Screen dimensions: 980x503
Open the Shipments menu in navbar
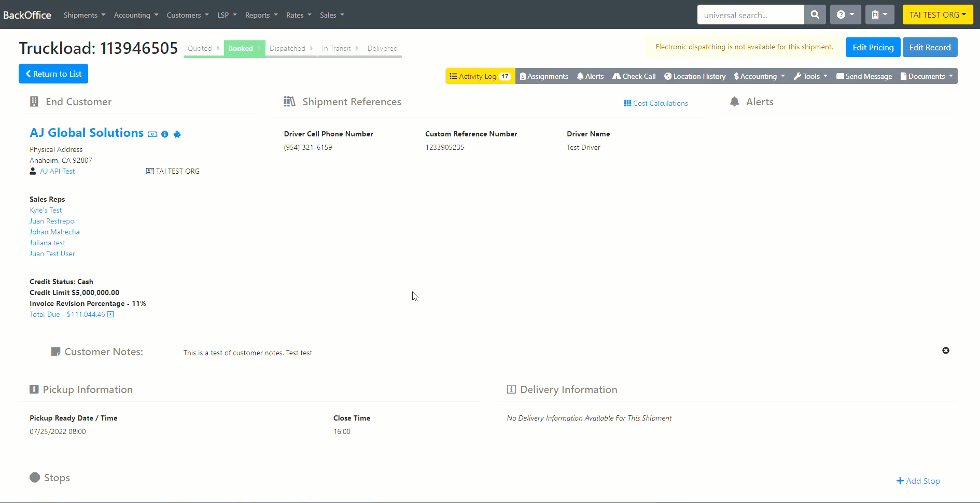click(85, 15)
